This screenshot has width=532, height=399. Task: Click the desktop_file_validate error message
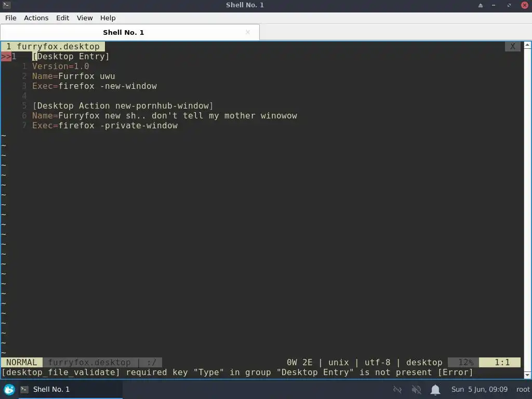[237, 372]
